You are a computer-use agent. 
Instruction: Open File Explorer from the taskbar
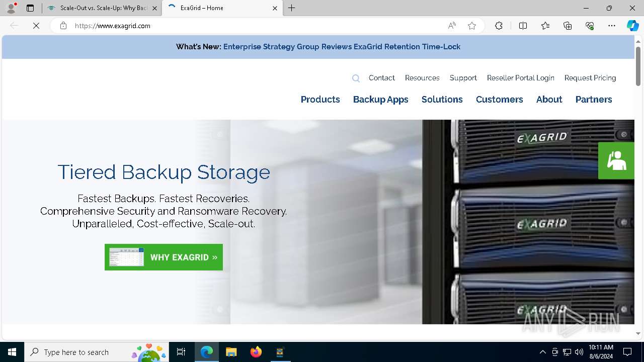(x=231, y=352)
